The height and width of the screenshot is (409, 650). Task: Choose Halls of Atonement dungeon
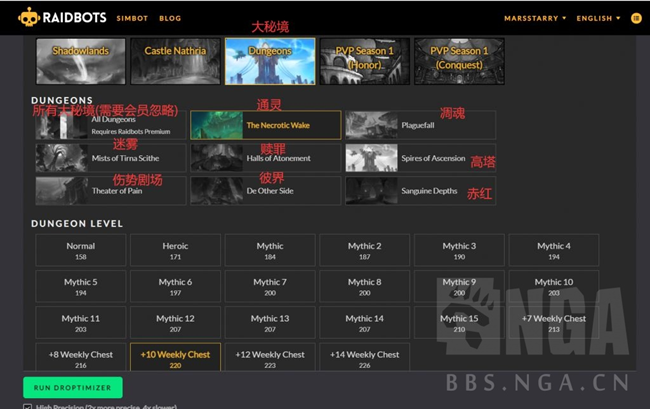point(266,158)
